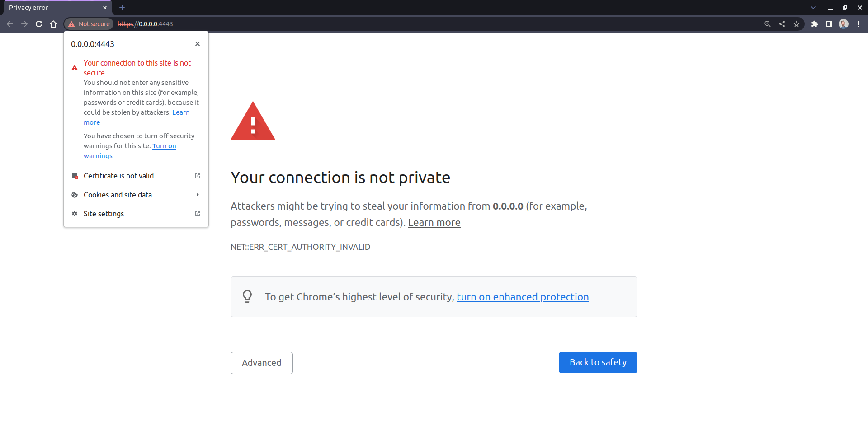Click the profile avatar icon
868x445 pixels.
(844, 24)
